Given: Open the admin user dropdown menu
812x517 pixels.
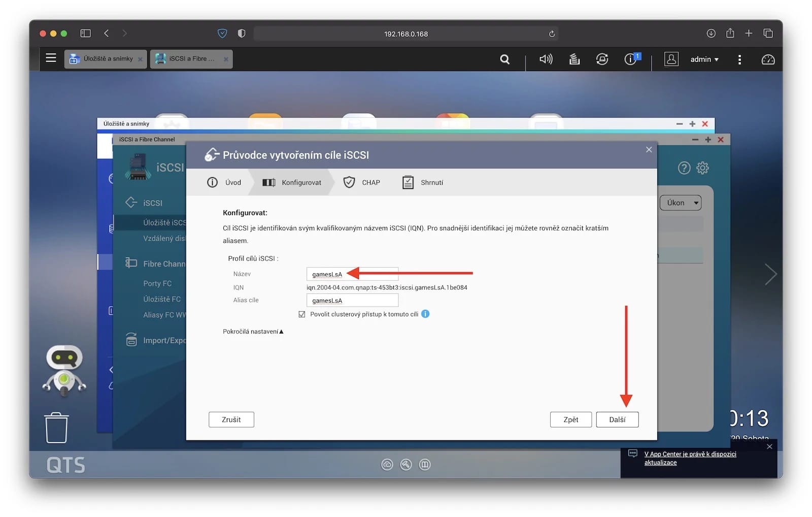Looking at the screenshot, I should (x=704, y=59).
